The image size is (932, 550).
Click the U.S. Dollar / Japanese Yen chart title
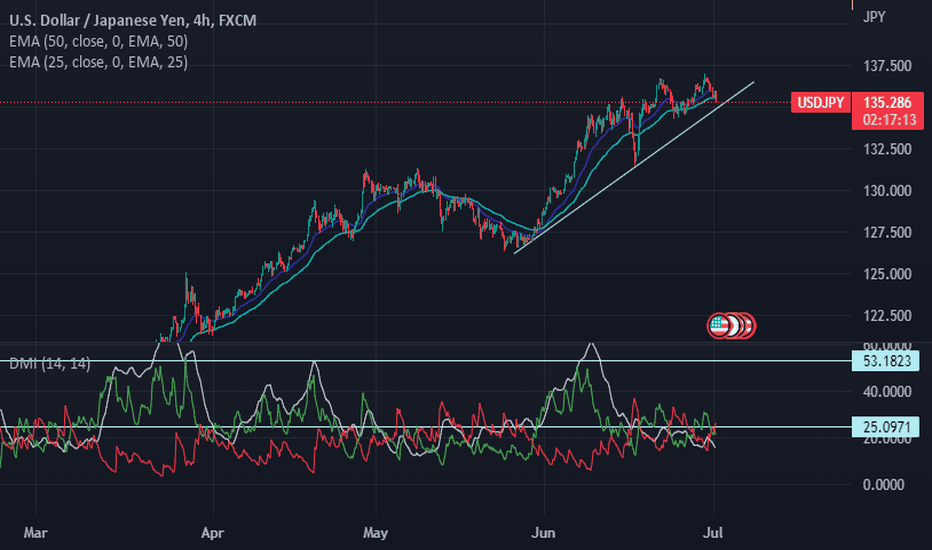133,21
